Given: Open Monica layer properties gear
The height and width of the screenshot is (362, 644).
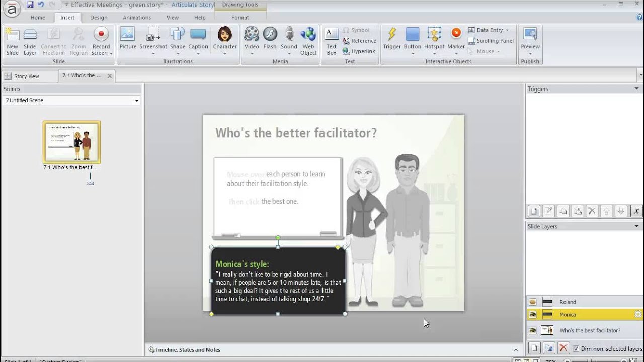Looking at the screenshot, I should click(638, 314).
